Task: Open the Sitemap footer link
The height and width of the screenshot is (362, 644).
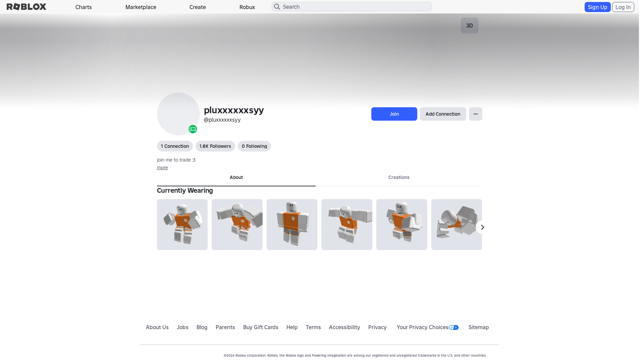Action: coord(479,327)
